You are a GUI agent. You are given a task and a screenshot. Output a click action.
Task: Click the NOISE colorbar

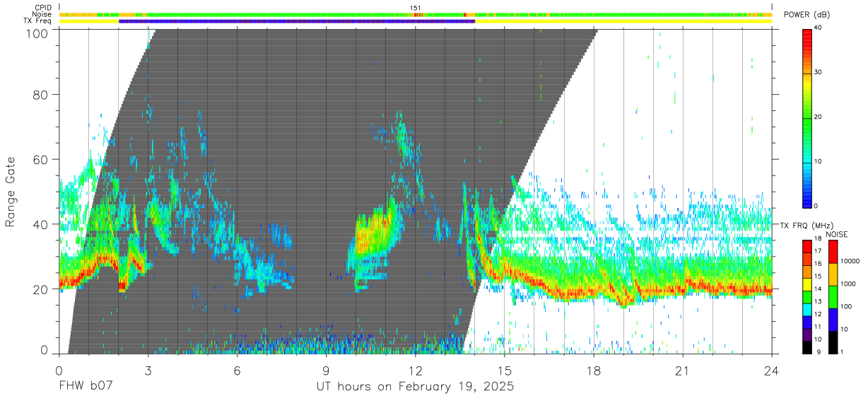pyautogui.click(x=833, y=296)
